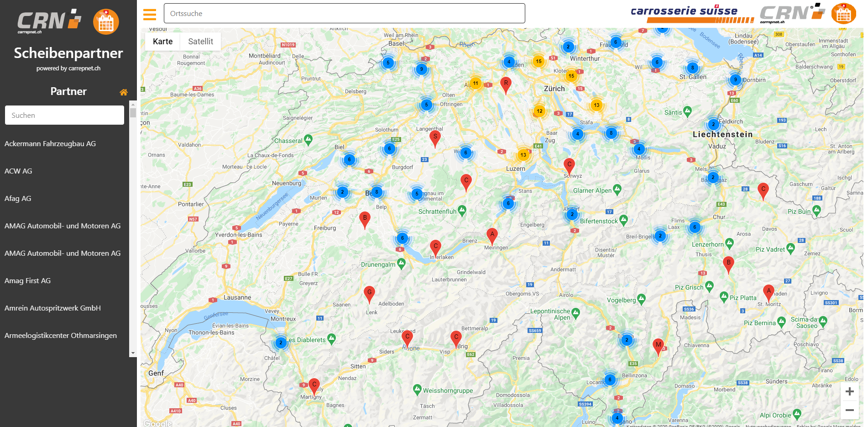Click the partner list scrollbar down arrow

(x=133, y=353)
